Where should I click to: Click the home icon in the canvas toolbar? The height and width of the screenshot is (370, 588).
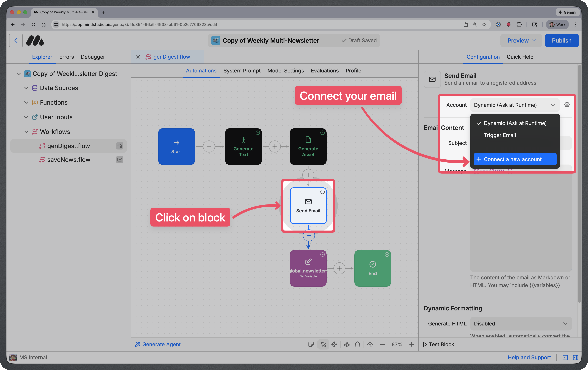370,344
